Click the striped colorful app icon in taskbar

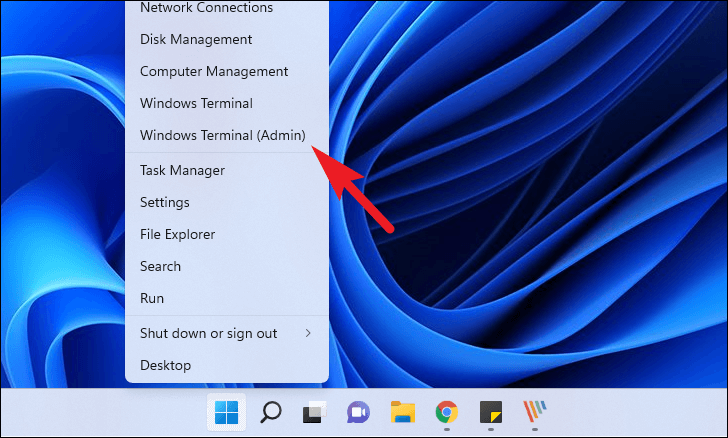(535, 412)
